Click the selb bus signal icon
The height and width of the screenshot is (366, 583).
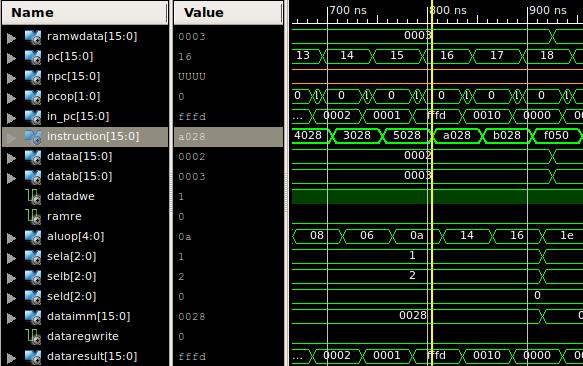coord(33,277)
